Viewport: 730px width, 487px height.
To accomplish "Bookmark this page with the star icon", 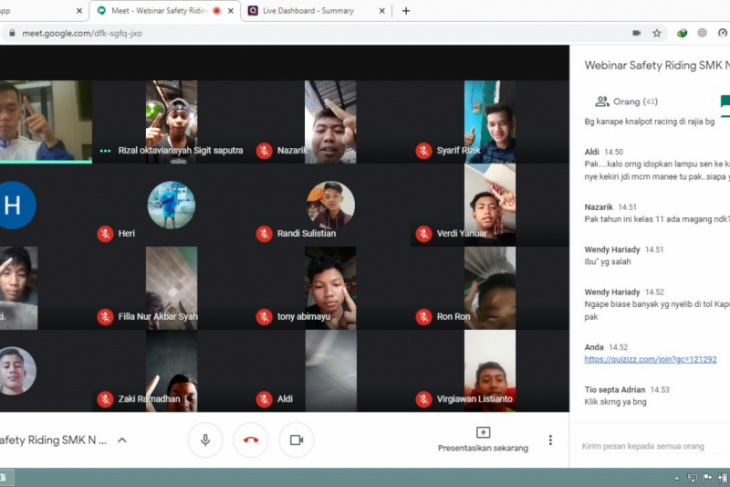I will point(656,33).
